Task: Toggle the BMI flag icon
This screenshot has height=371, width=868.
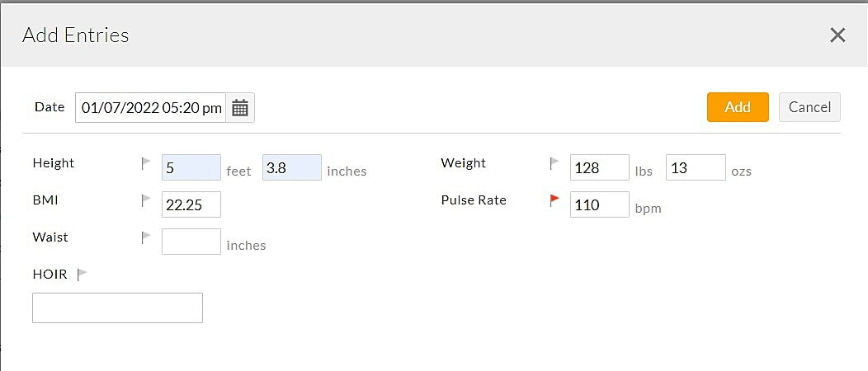Action: tap(146, 200)
